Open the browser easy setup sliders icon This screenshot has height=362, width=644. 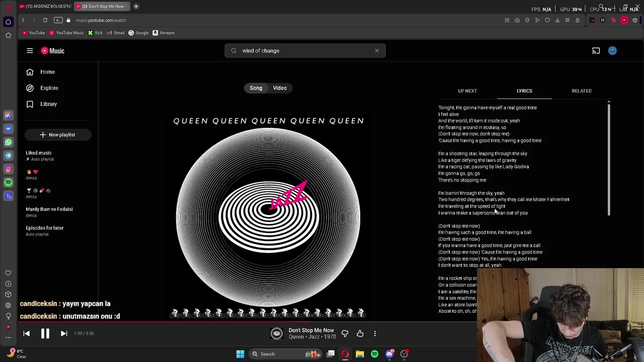pos(568,20)
